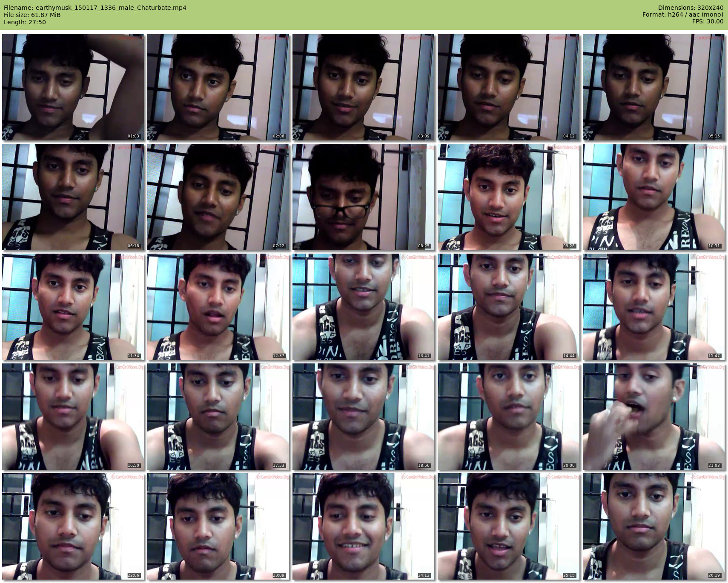
Task: Select the last frame at 26:19
Action: click(x=654, y=526)
